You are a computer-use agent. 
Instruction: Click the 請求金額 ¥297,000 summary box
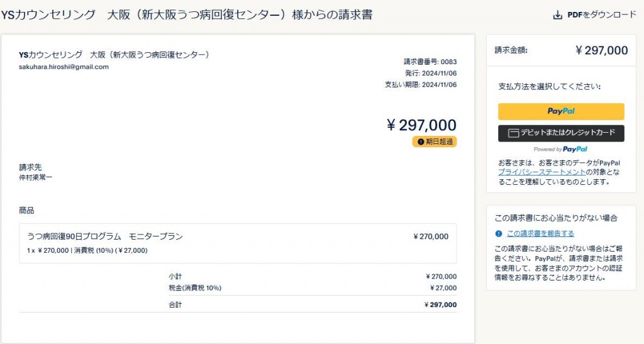click(561, 50)
